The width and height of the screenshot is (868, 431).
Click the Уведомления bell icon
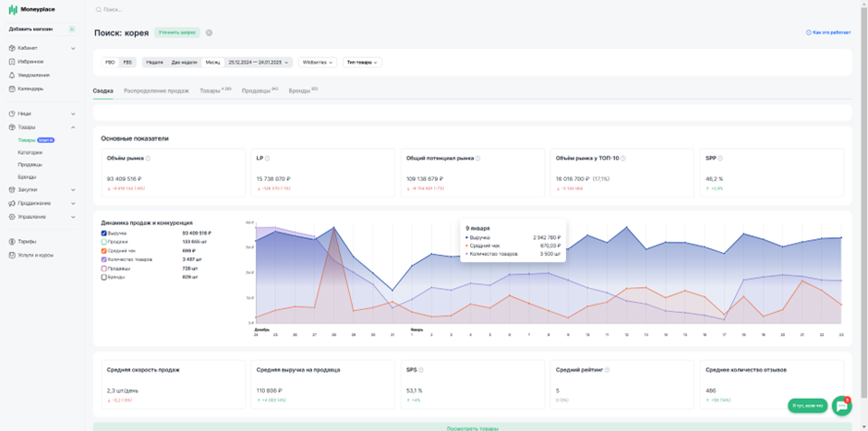pos(12,75)
